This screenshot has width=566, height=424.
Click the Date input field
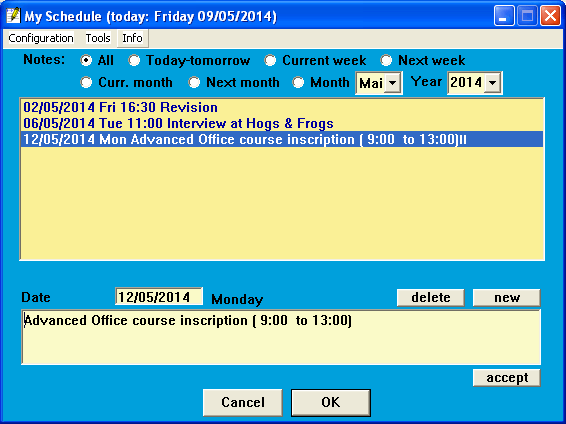click(159, 297)
